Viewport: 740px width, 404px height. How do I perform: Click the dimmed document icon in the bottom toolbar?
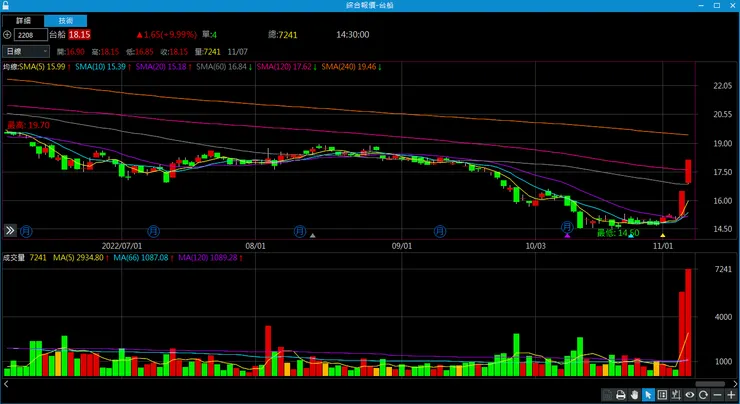607,395
